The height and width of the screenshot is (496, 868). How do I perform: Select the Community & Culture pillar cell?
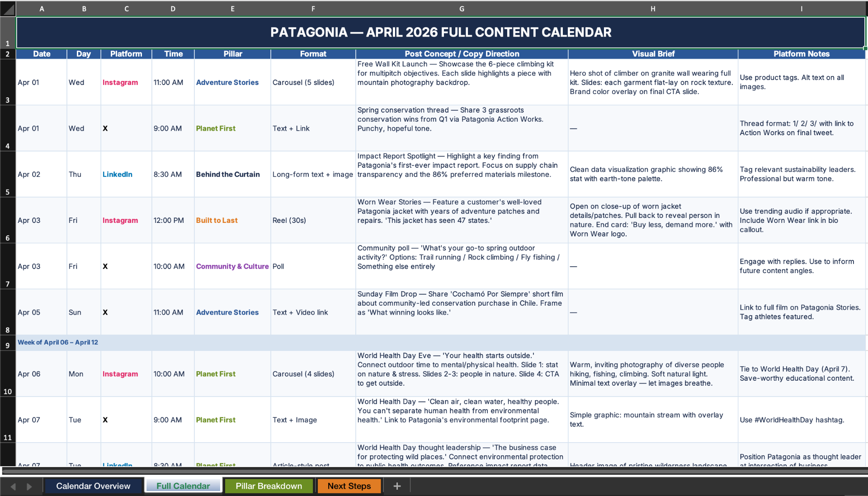pyautogui.click(x=232, y=266)
